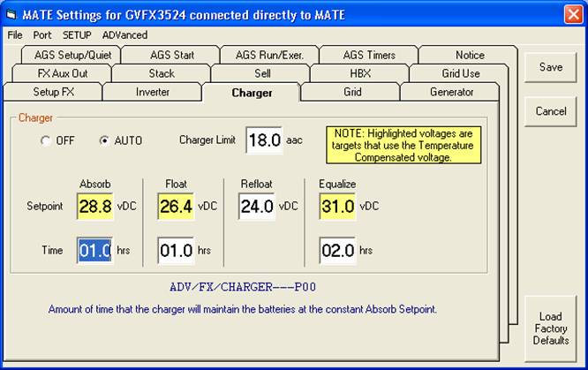Click the Equalize setpoint 31.0 vDC field
Image resolution: width=588 pixels, height=370 pixels.
[337, 207]
